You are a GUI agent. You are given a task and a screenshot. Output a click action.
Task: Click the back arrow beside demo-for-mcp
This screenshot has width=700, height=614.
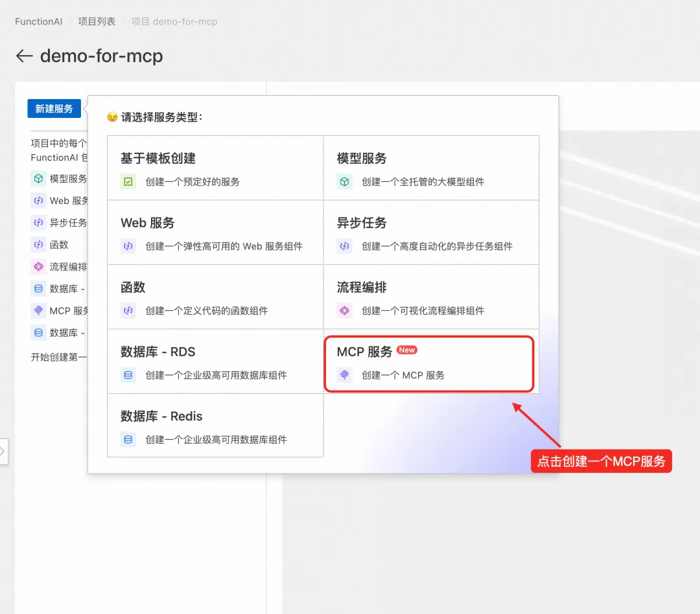point(24,56)
